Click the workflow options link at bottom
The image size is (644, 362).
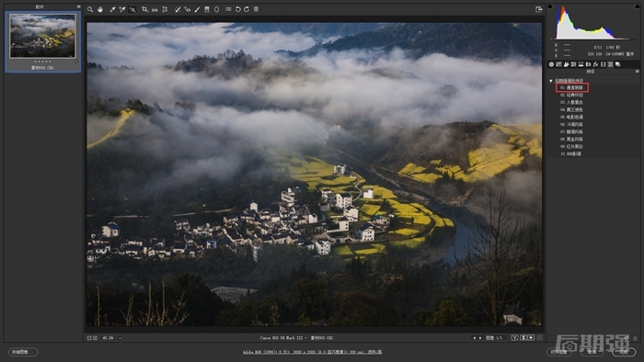[x=312, y=352]
